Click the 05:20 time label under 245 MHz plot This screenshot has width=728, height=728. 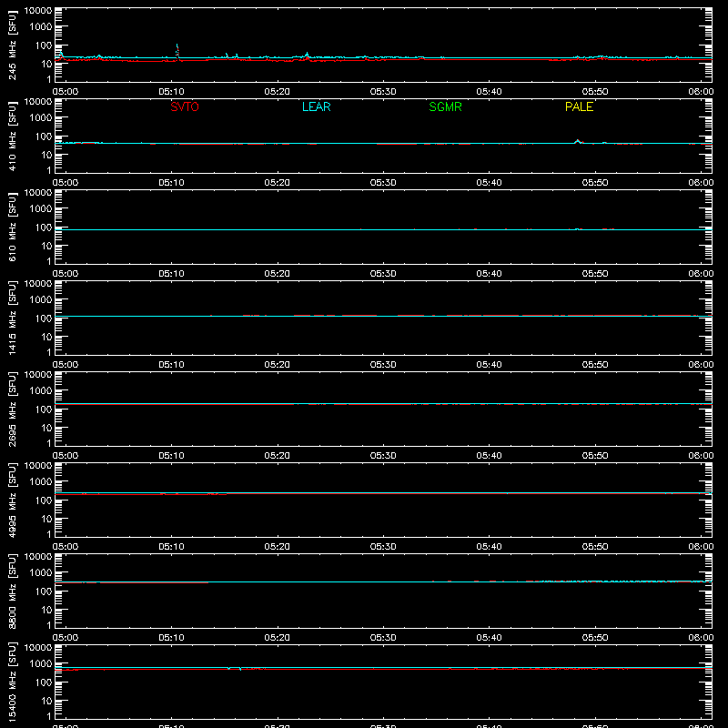pyautogui.click(x=278, y=92)
